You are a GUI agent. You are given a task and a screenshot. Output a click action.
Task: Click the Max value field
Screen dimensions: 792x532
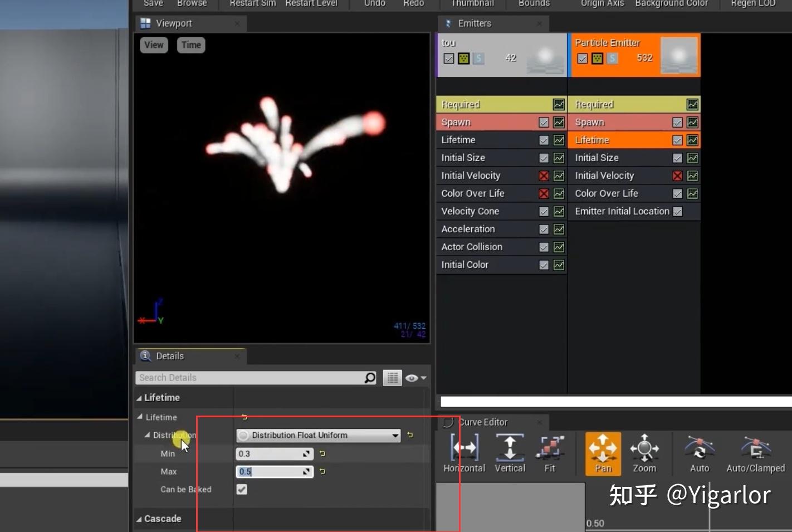coord(275,471)
